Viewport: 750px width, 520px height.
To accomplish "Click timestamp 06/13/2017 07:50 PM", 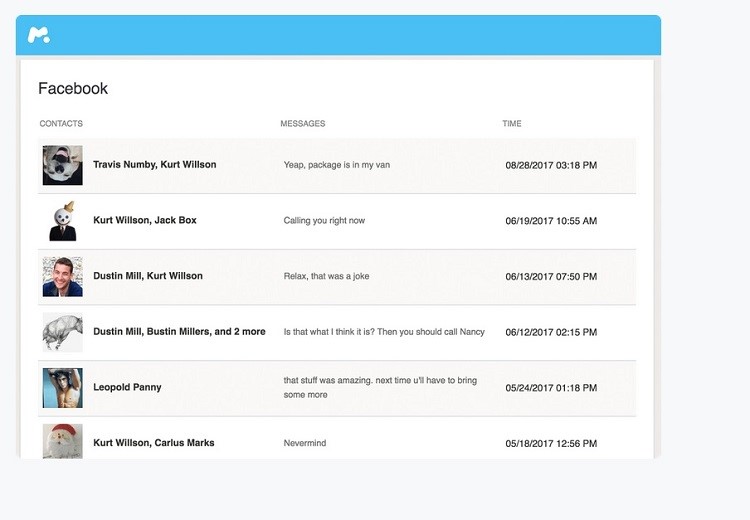I will pyautogui.click(x=551, y=277).
